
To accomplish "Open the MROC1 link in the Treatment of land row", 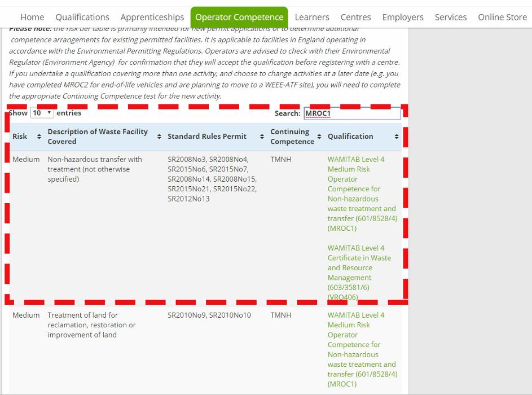I will (x=362, y=349).
